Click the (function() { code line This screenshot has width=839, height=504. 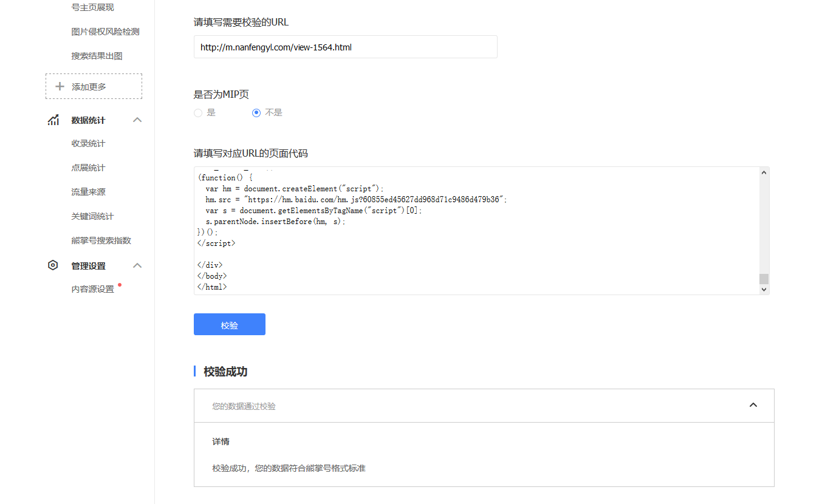tap(225, 177)
